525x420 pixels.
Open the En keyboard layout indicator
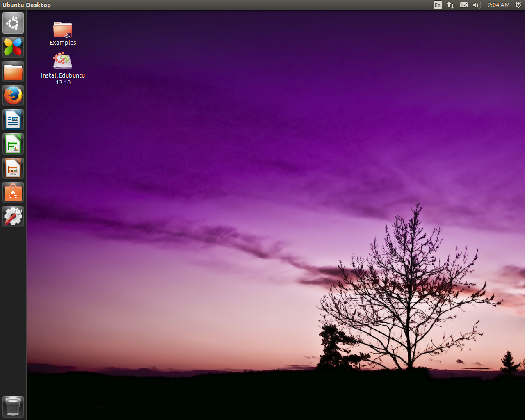pos(438,5)
